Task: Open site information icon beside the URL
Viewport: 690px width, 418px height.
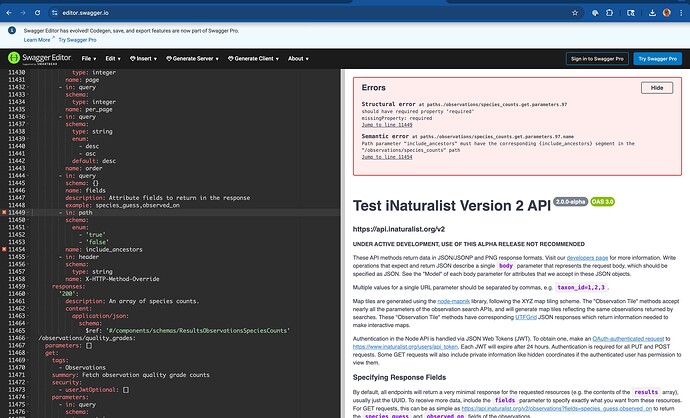Action: (x=55, y=13)
